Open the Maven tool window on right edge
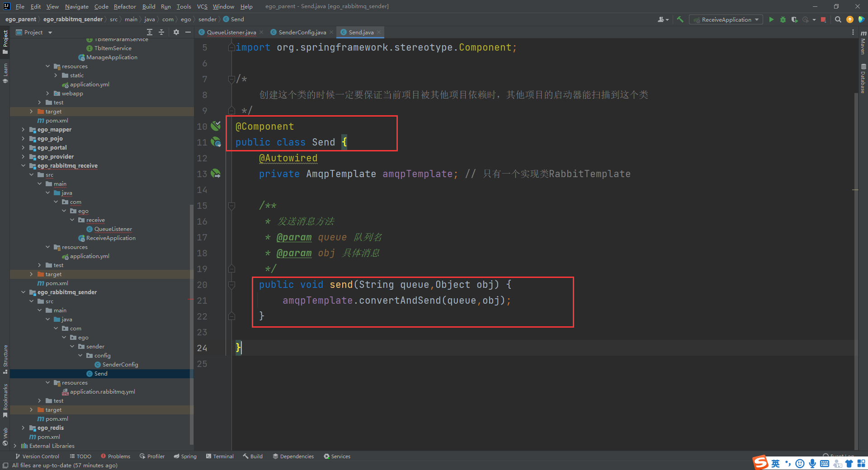868x470 pixels. point(863,42)
